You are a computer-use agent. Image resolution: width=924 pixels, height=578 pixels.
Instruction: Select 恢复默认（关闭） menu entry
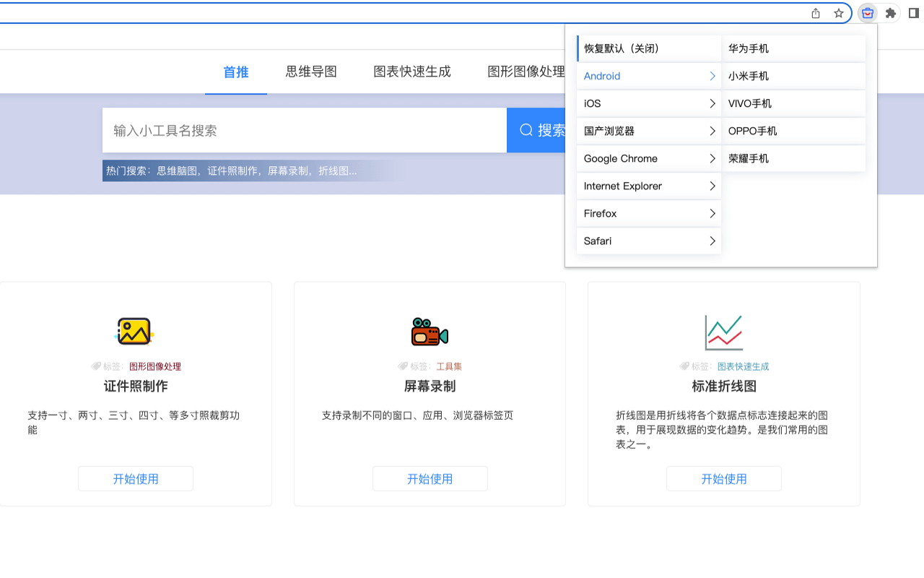pos(649,48)
